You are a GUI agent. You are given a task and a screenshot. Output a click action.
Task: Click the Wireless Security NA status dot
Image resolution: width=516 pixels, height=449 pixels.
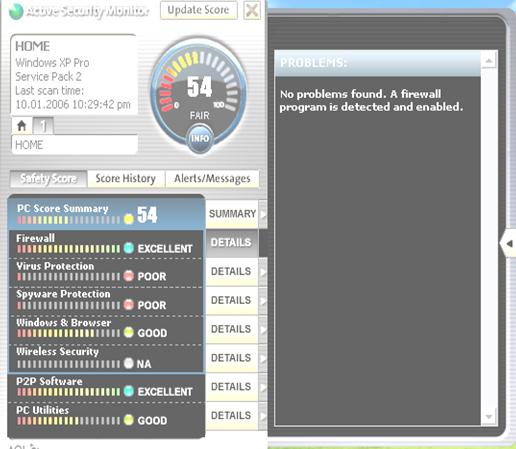pyautogui.click(x=129, y=363)
